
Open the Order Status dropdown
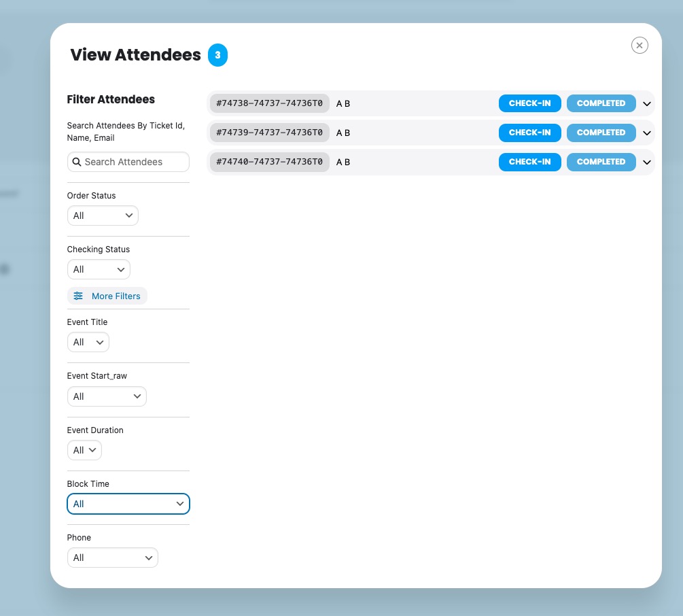(x=103, y=216)
